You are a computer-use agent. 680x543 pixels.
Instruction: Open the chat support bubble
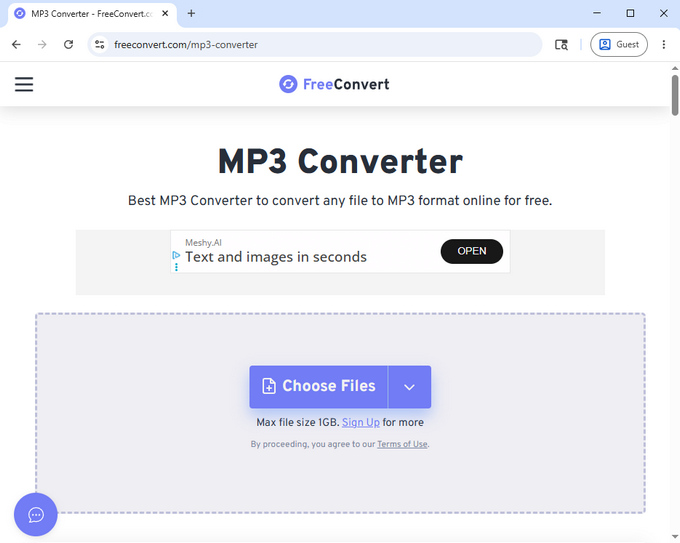36,514
